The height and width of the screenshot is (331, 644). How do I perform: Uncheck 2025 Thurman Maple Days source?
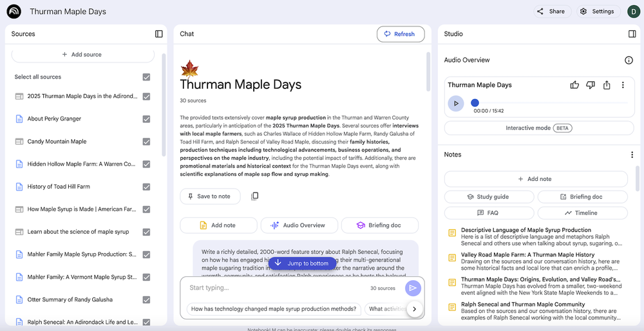coord(146,97)
